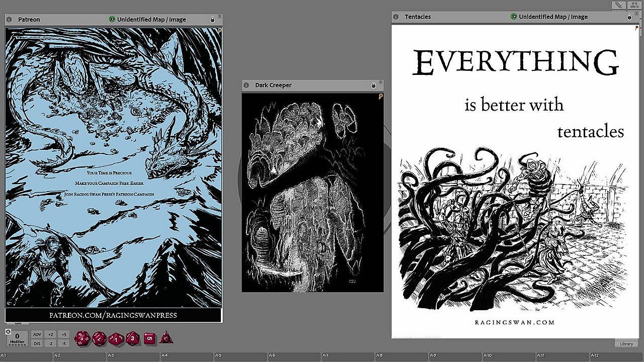Viewport: 644px width, 362px height.
Task: Select hotkey slot A-1
Action: click(26, 357)
